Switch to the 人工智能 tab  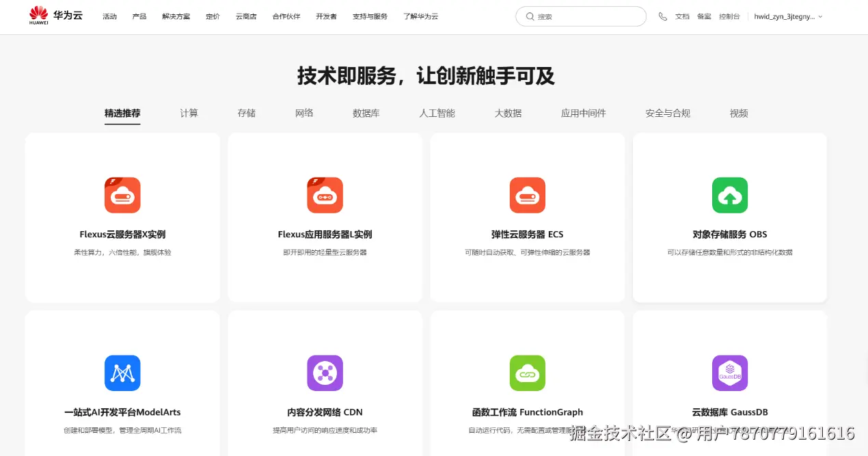437,113
